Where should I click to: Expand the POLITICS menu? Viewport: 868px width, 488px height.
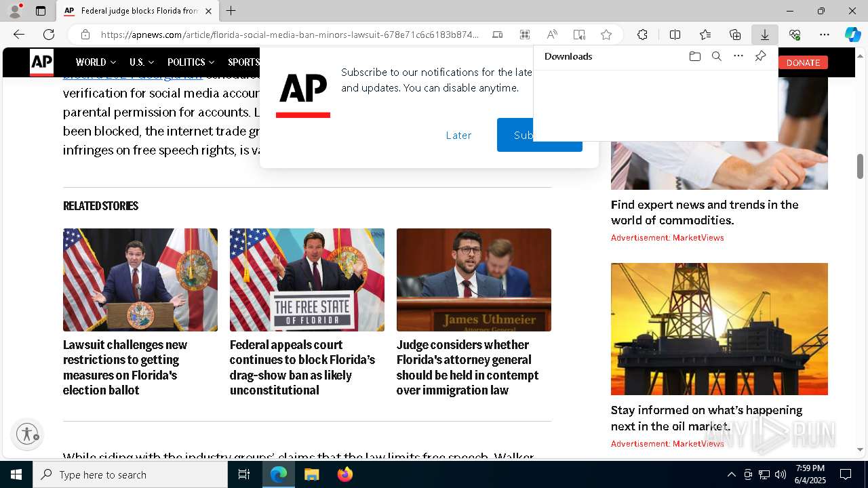(x=191, y=62)
